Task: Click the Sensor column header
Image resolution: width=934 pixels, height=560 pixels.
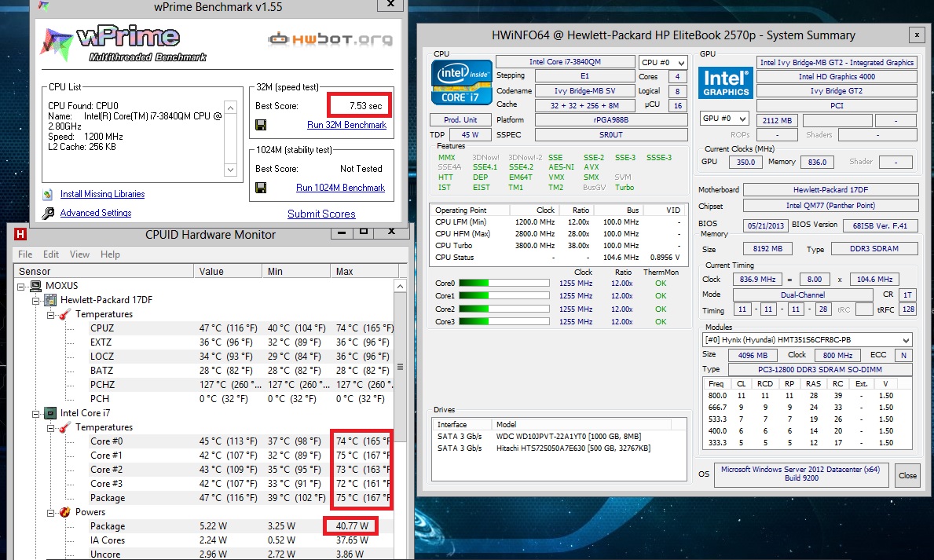Action: tap(104, 272)
